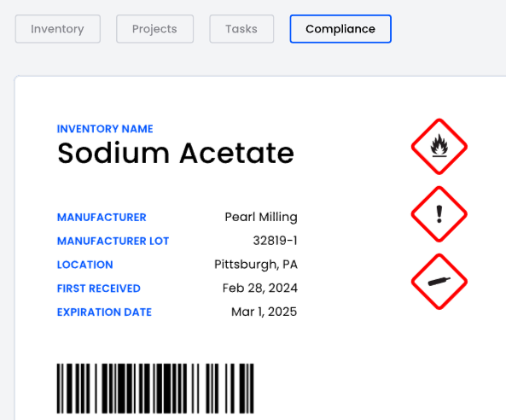
Task: Click the lot number 32819-1
Action: pyautogui.click(x=275, y=241)
